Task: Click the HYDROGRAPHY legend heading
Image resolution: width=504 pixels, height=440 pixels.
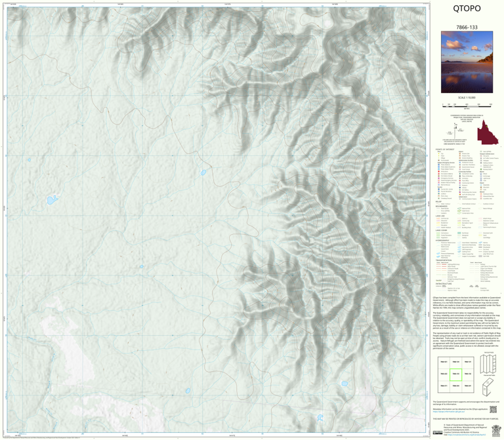Action: pos(442,240)
